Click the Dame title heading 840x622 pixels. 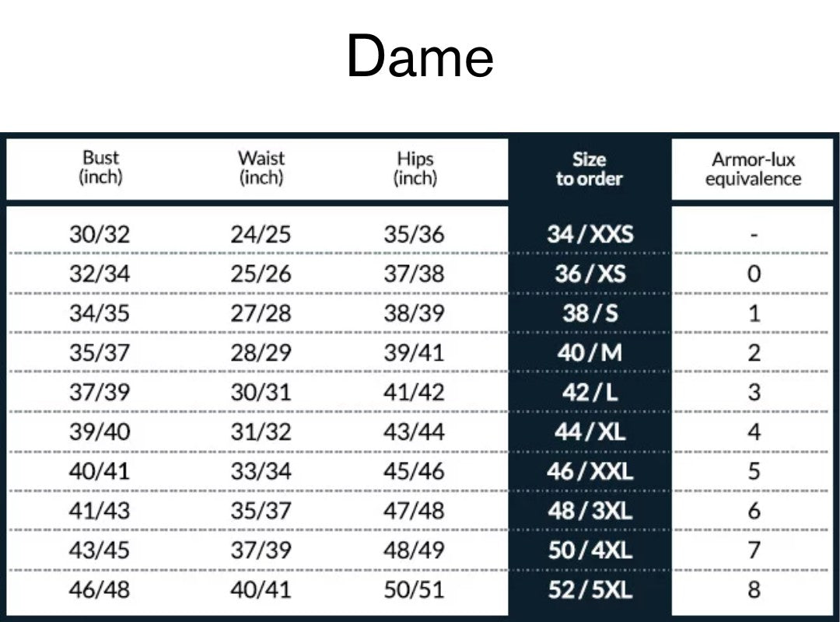point(420,56)
